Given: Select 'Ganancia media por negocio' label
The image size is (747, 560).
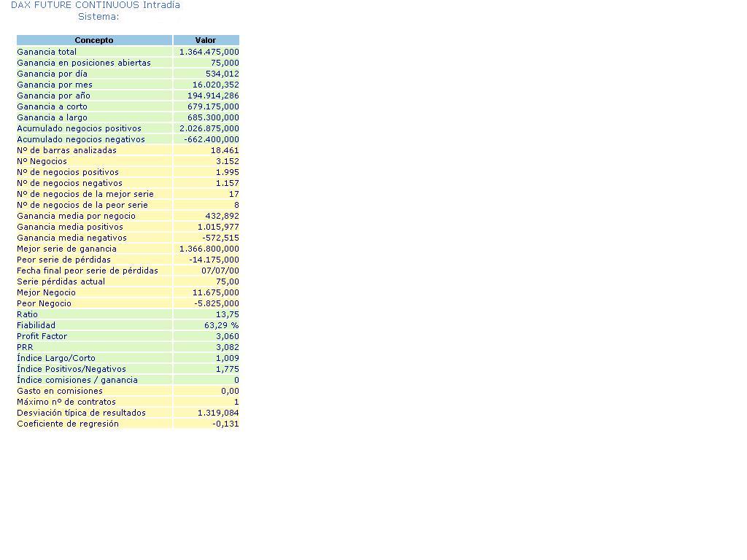Looking at the screenshot, I should [x=76, y=216].
